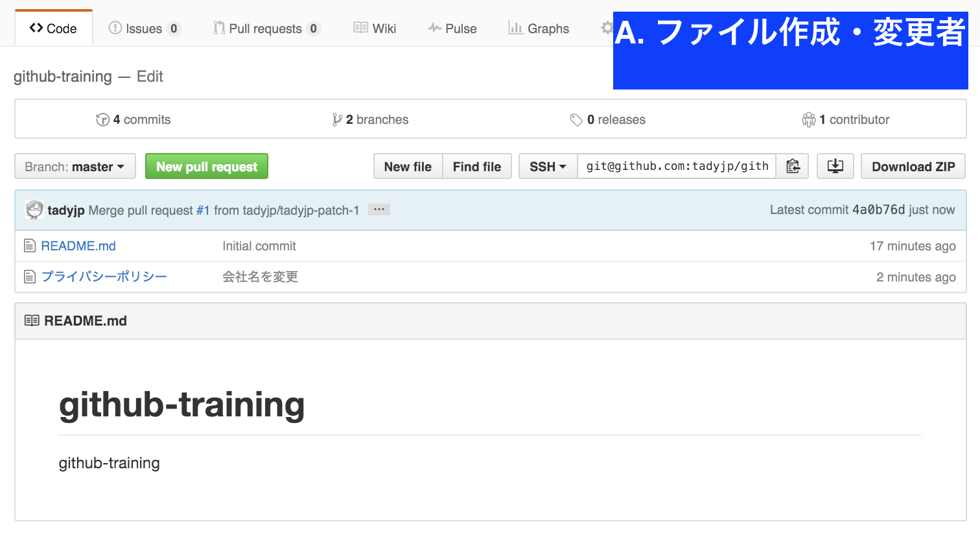Click the New pull request button
The width and height of the screenshot is (980, 537).
point(207,167)
